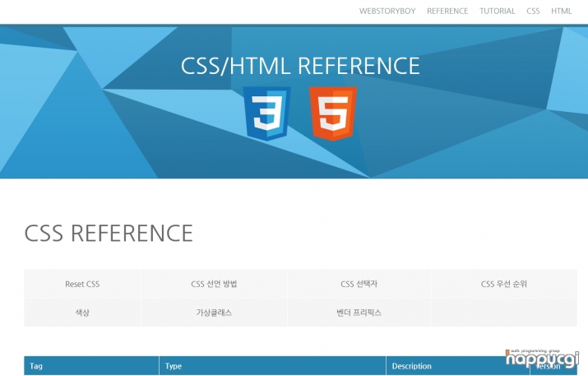Screen dimensions: 588x376
Task: Click the Description column header
Action: (458, 366)
